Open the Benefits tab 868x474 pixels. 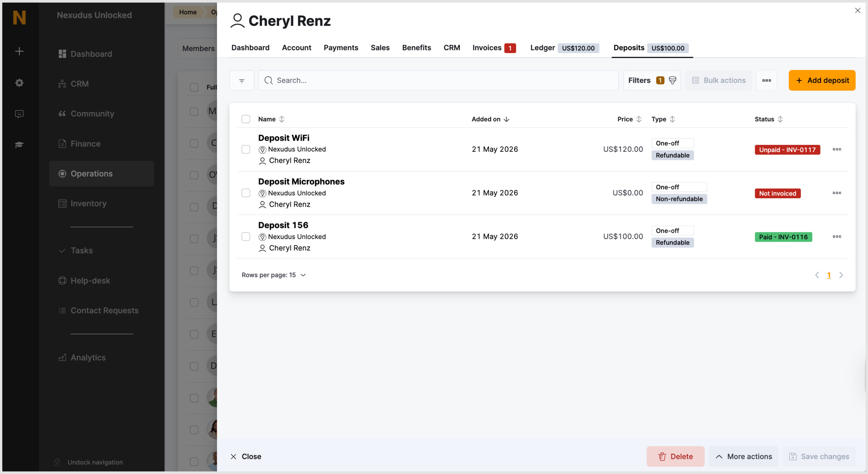point(416,48)
